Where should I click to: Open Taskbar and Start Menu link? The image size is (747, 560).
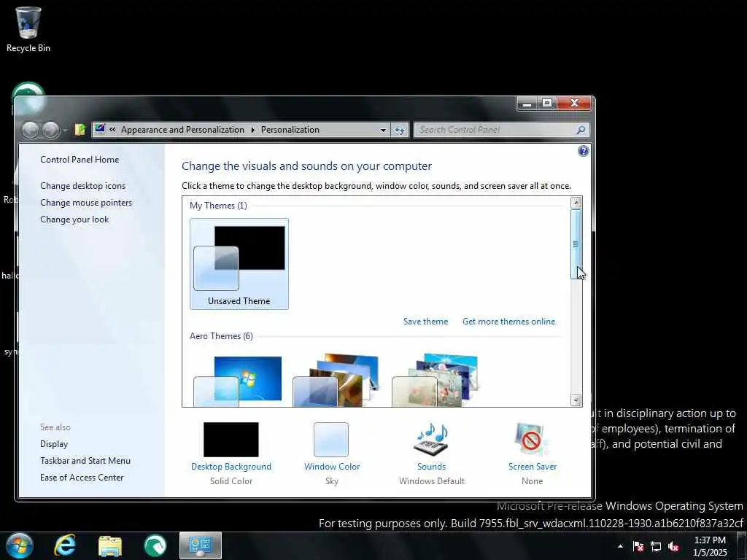click(85, 461)
